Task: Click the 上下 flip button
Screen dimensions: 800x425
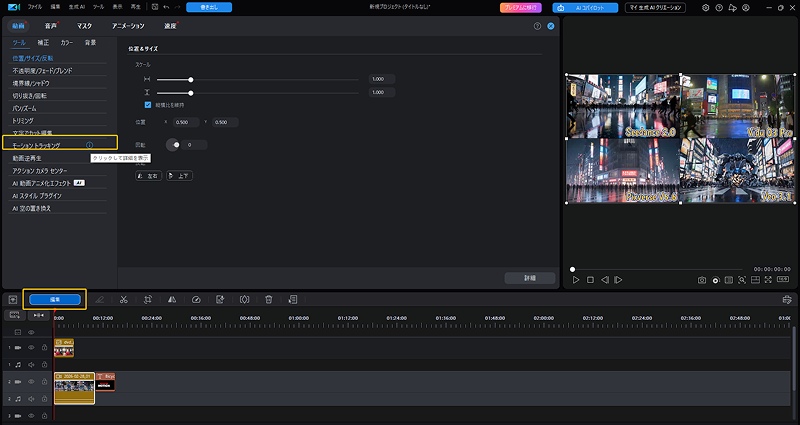Action: coord(180,176)
